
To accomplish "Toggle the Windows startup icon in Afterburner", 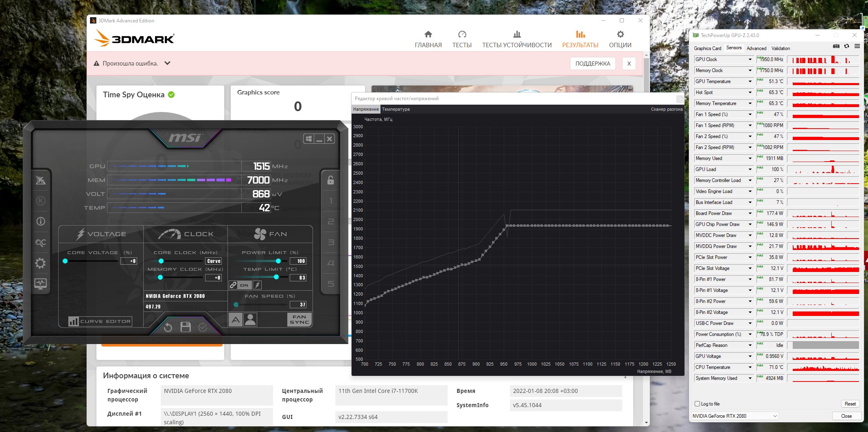I will (x=309, y=139).
